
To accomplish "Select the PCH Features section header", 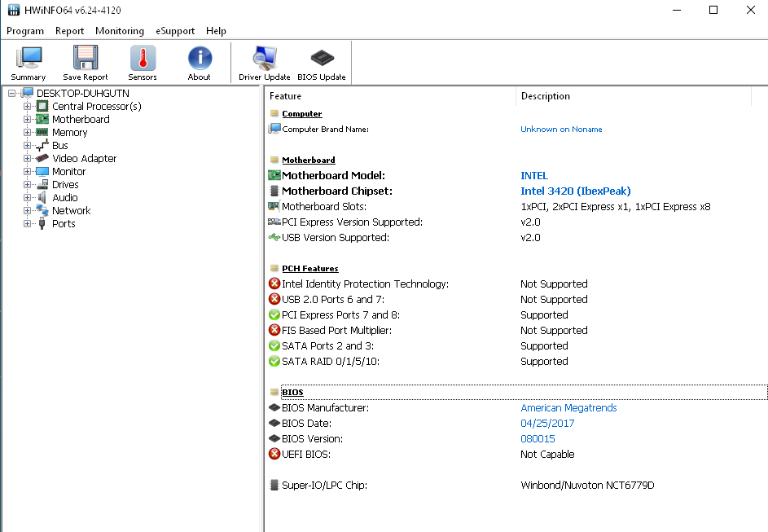I will (x=310, y=269).
